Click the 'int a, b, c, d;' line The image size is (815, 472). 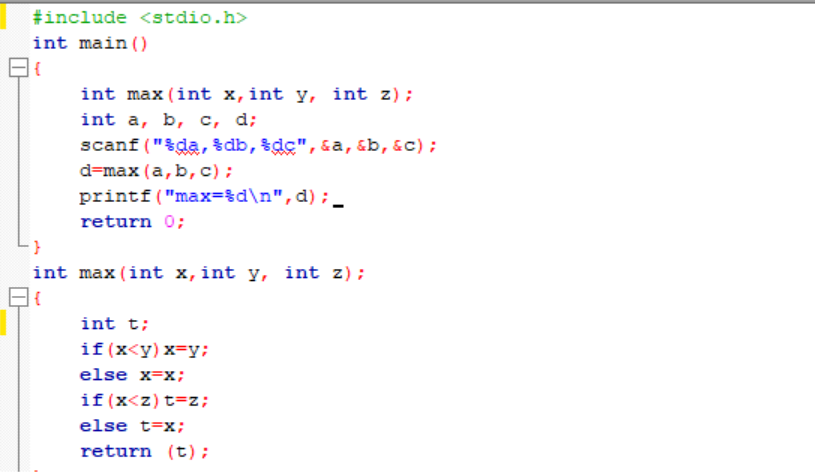tap(168, 120)
